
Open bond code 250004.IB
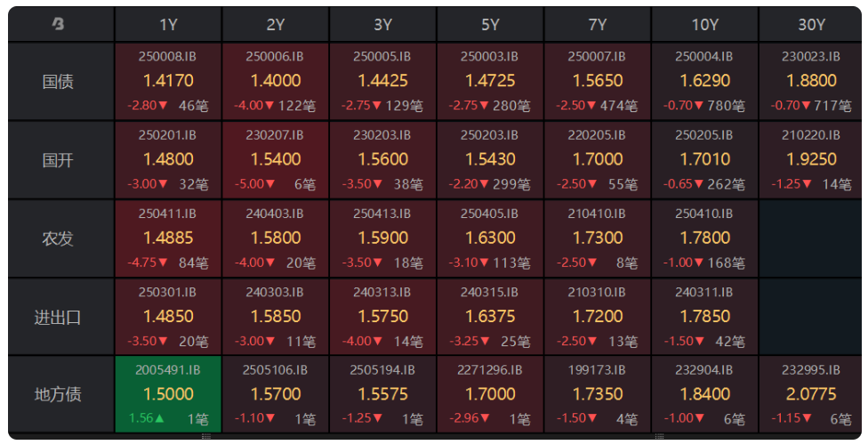point(704,57)
